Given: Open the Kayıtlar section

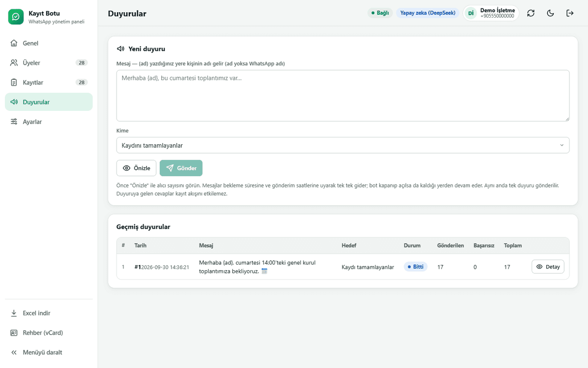Looking at the screenshot, I should [49, 82].
